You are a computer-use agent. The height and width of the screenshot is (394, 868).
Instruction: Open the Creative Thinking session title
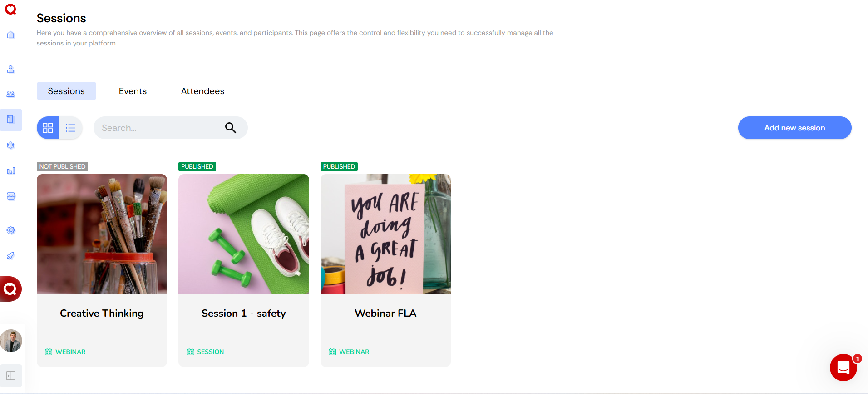[102, 313]
